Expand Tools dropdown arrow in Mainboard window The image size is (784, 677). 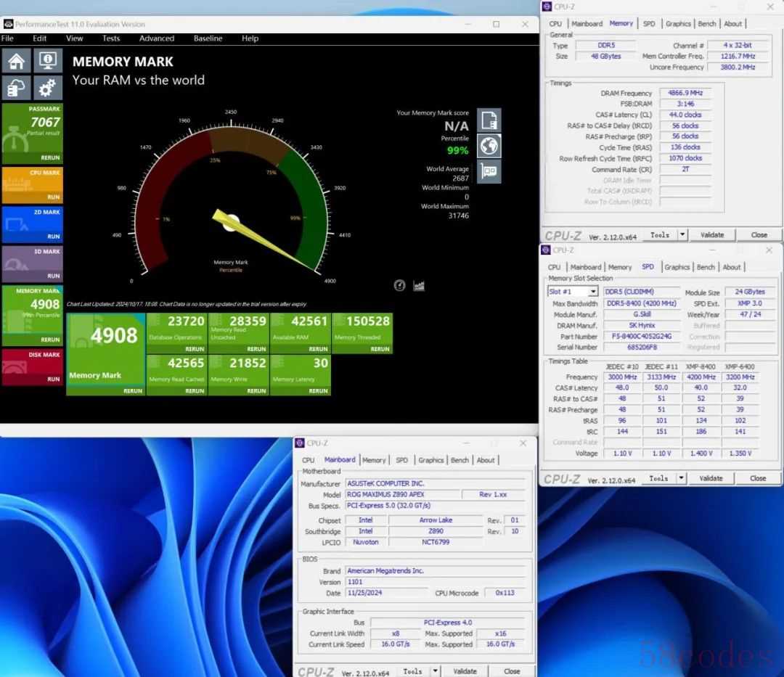pyautogui.click(x=435, y=671)
